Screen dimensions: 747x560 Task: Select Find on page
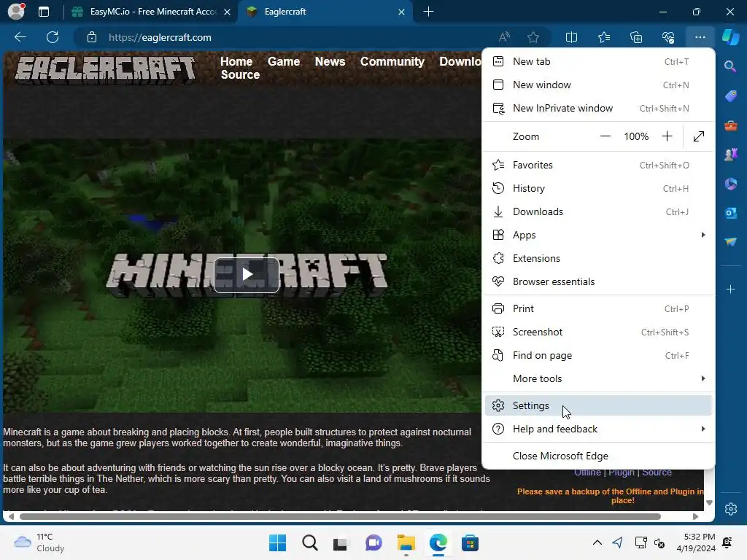[598, 355]
